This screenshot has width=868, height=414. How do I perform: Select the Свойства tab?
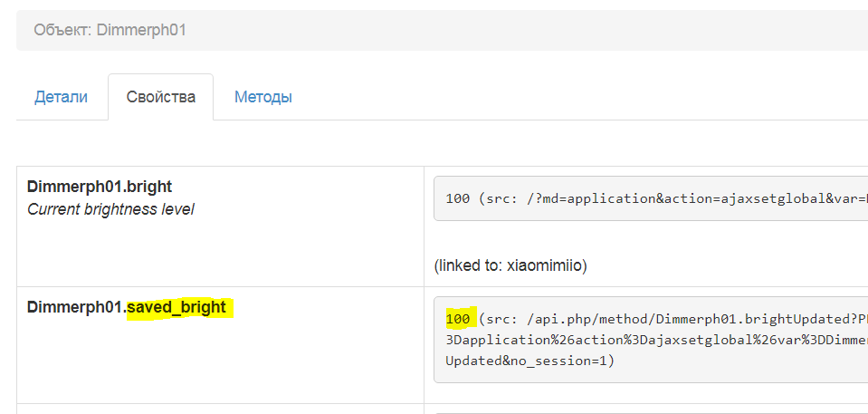161,97
